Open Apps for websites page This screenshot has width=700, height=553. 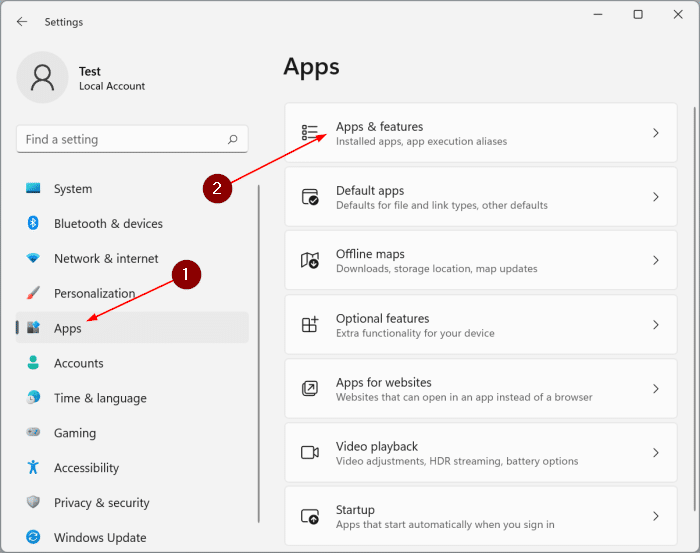[481, 389]
